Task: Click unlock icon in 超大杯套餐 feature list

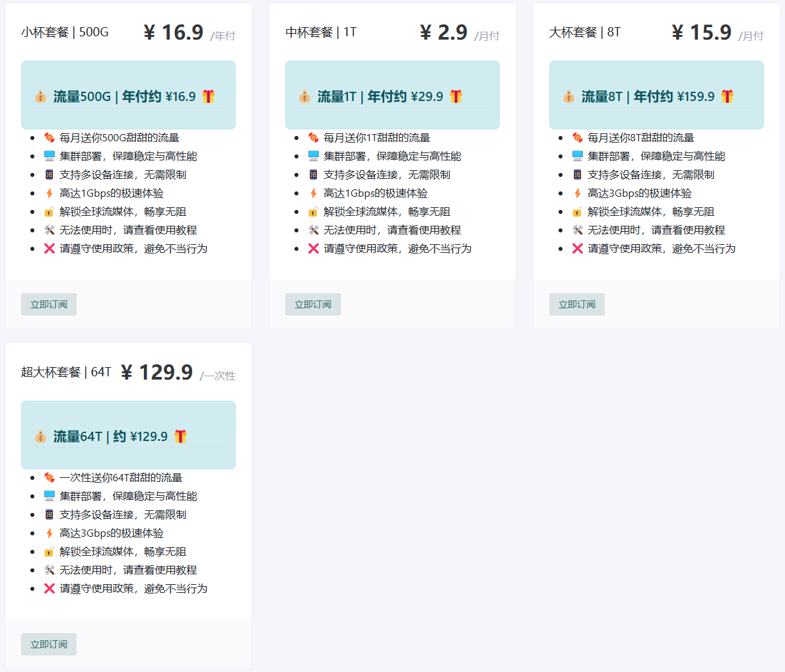Action: [49, 552]
